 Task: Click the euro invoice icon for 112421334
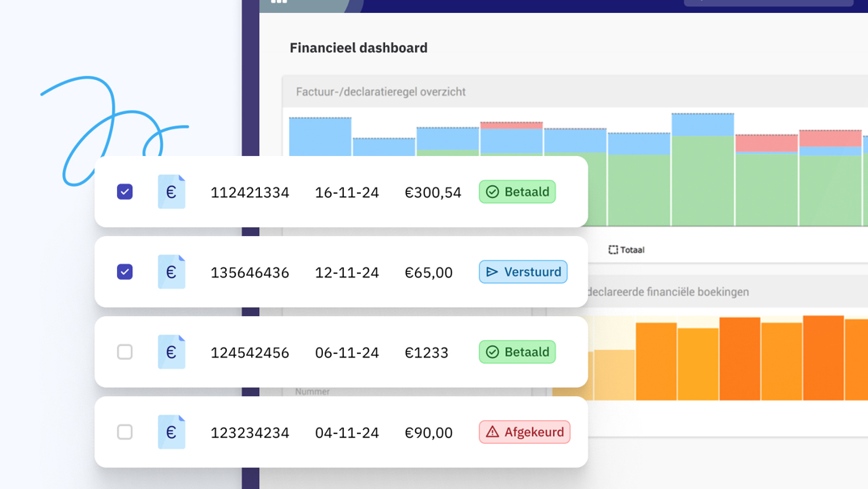pos(171,192)
